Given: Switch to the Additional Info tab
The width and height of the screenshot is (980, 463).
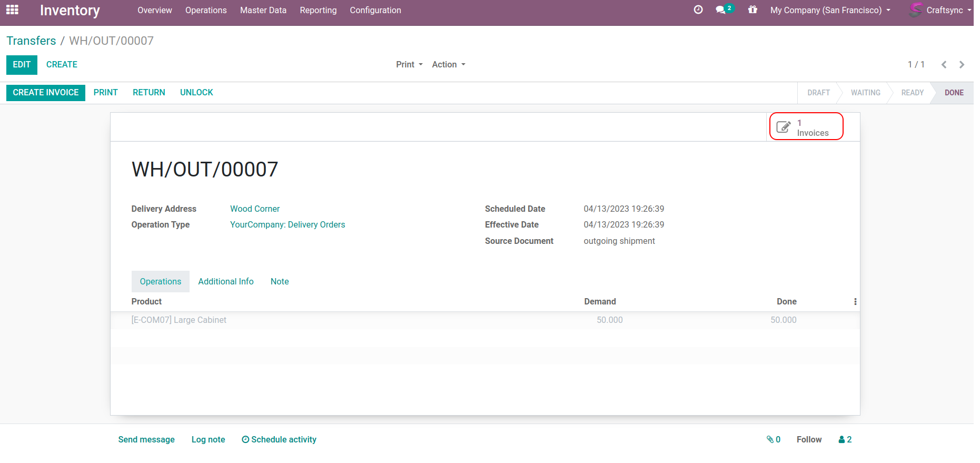Looking at the screenshot, I should (225, 282).
